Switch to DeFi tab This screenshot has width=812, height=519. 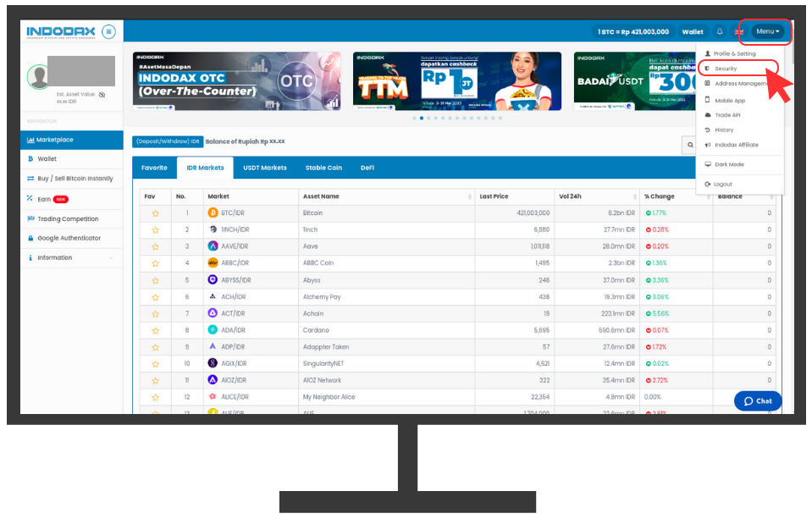click(367, 168)
